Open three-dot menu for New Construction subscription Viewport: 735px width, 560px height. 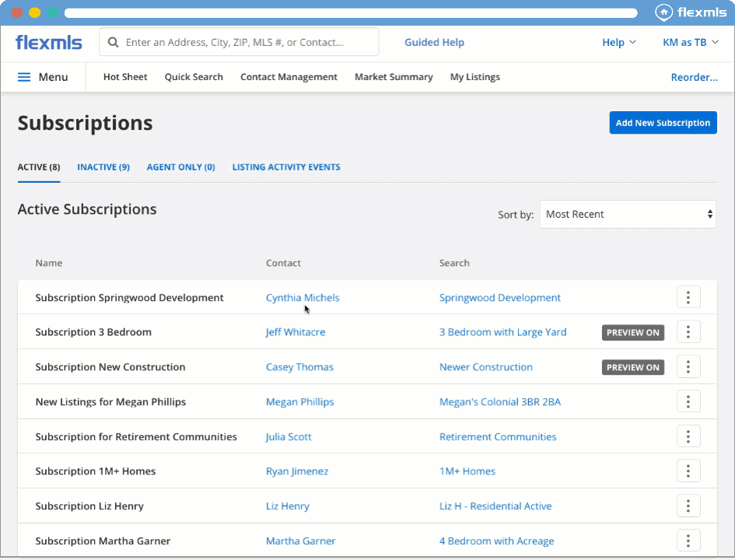(x=688, y=367)
